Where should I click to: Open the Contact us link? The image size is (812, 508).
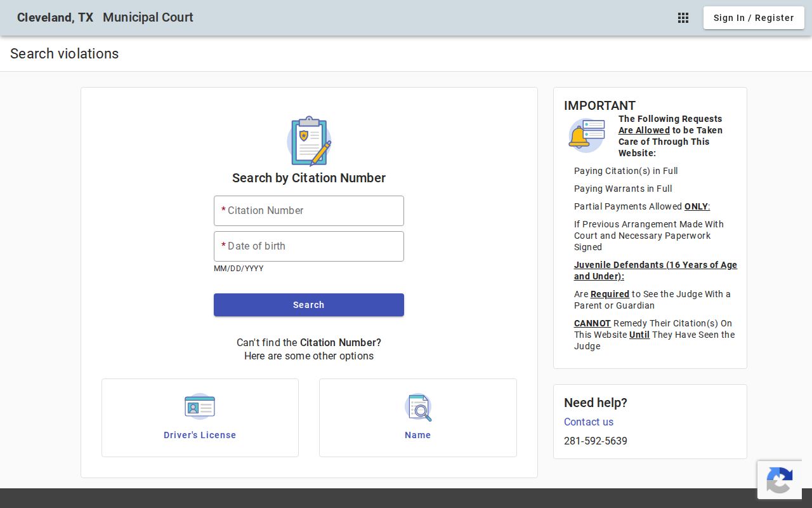[589, 422]
